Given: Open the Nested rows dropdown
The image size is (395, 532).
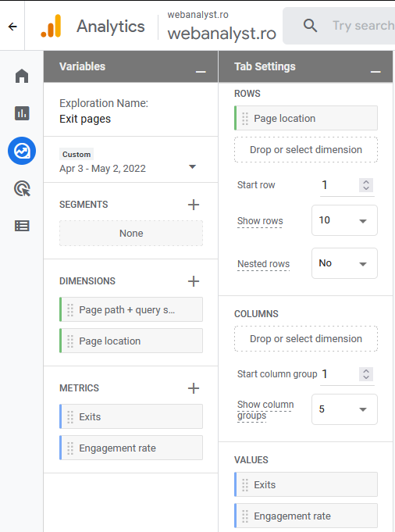Looking at the screenshot, I should pos(344,263).
